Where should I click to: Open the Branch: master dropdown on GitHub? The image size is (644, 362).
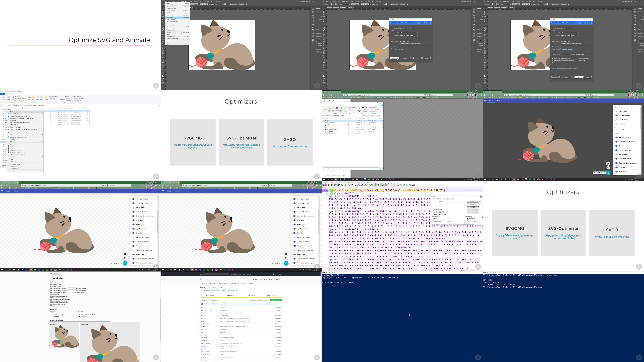pos(204,300)
